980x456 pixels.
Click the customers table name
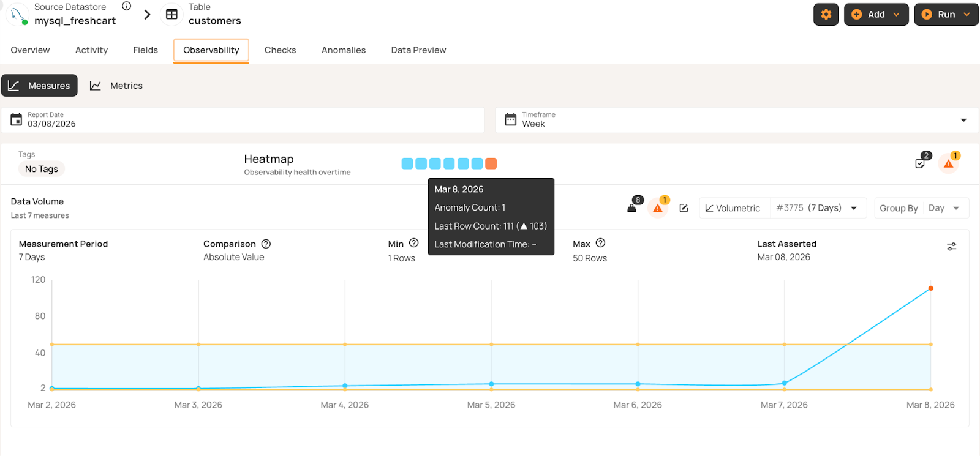tap(215, 21)
